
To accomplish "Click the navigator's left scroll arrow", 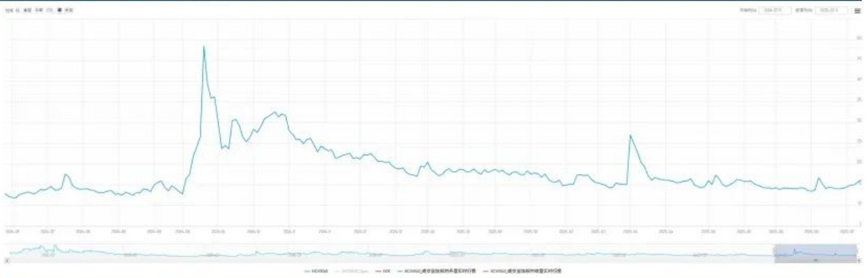I will tap(7, 260).
